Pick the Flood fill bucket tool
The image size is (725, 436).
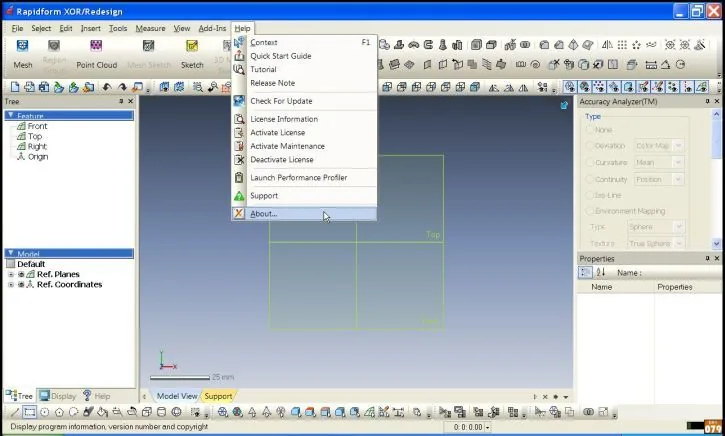pyautogui.click(x=103, y=412)
